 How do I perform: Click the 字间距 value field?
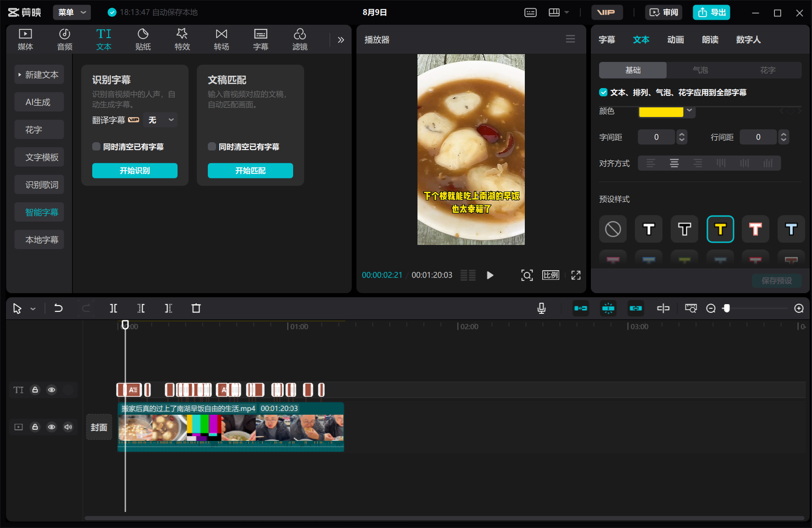pos(656,137)
